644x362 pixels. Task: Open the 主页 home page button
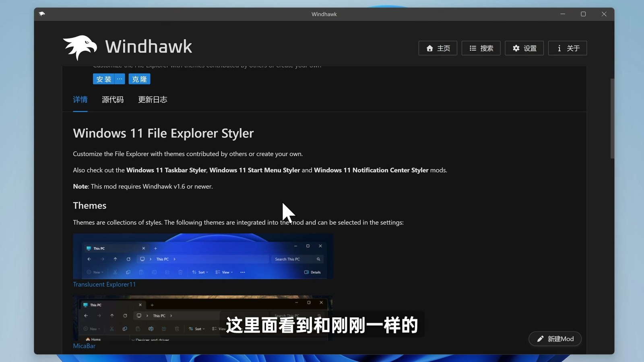tap(438, 48)
